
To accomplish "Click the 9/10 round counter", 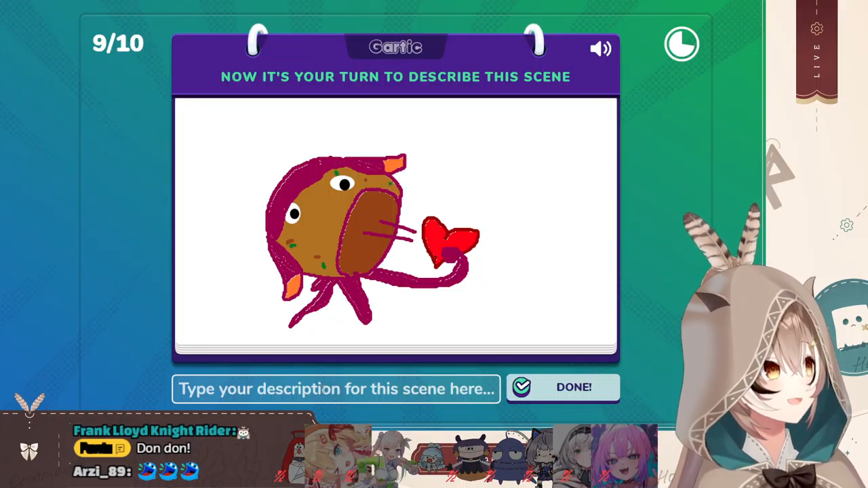I will pyautogui.click(x=118, y=43).
